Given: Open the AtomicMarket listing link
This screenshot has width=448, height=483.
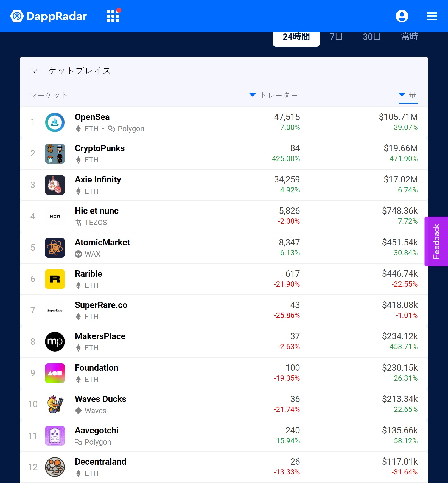Looking at the screenshot, I should (x=102, y=242).
